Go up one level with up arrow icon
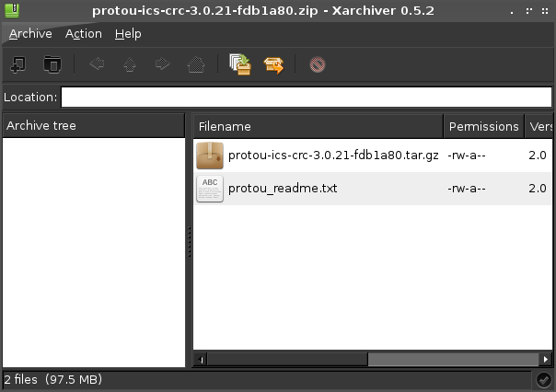 point(130,64)
